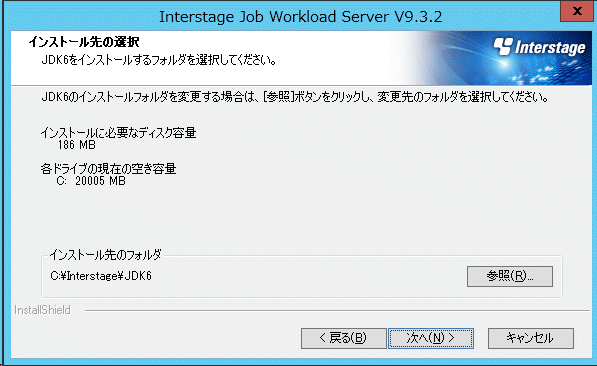
Task: Click the JDK6 folder selection subtitle text
Action: [x=159, y=60]
